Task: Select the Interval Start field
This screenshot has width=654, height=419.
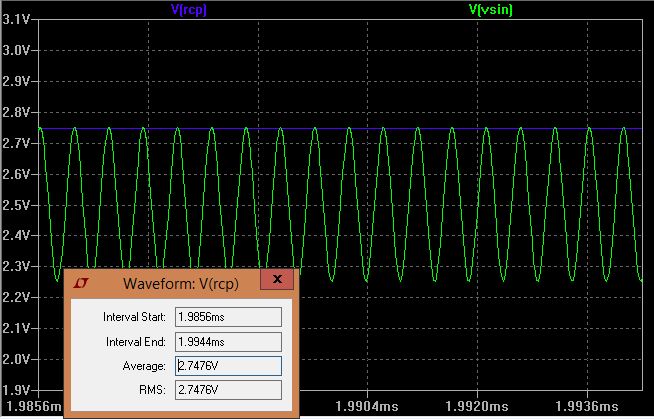Action: coord(228,317)
